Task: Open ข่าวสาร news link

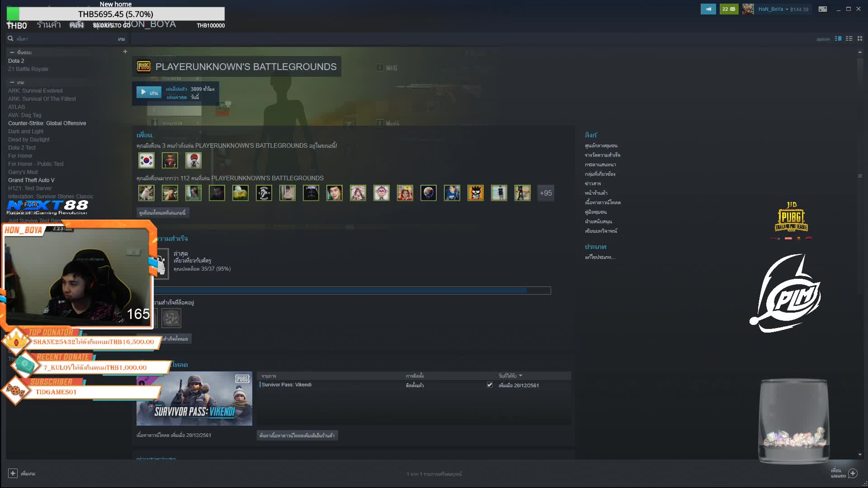Action: tap(593, 183)
